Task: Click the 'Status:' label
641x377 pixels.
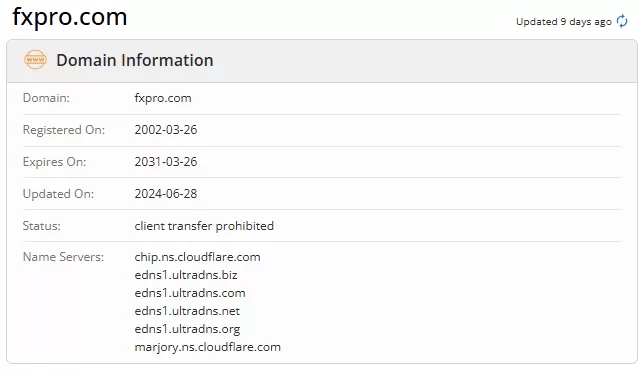Action: click(42, 226)
